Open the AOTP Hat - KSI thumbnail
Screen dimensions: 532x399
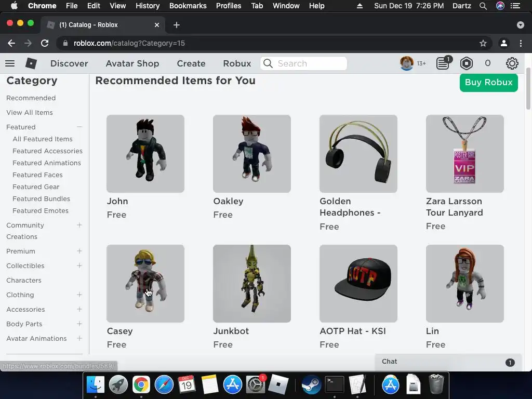point(358,284)
